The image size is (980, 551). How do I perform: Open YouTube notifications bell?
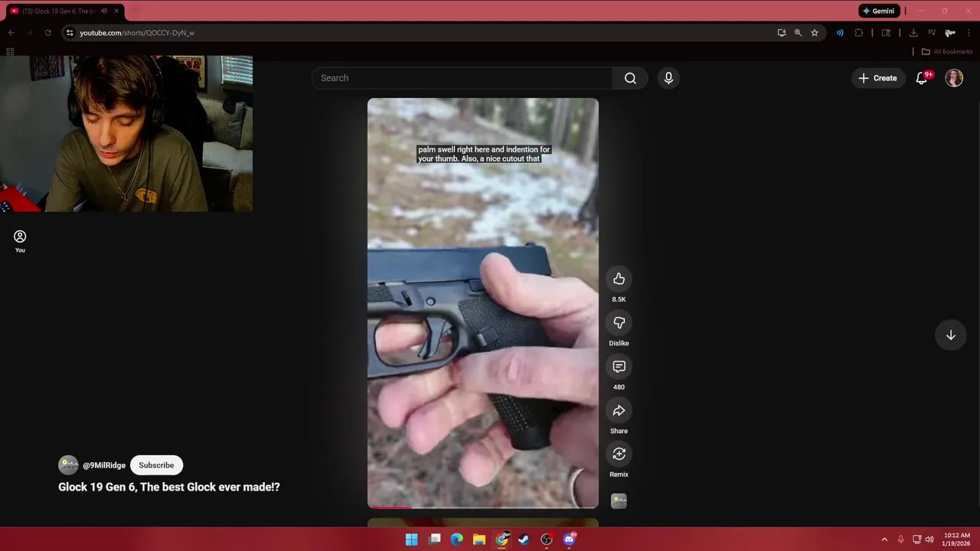click(922, 78)
